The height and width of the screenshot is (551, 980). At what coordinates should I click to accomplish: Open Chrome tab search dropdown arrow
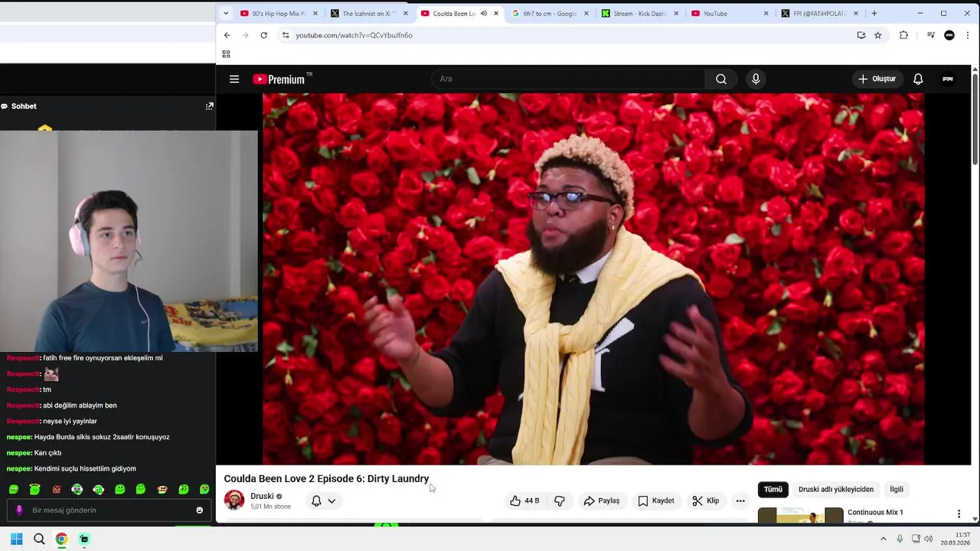pos(225,13)
